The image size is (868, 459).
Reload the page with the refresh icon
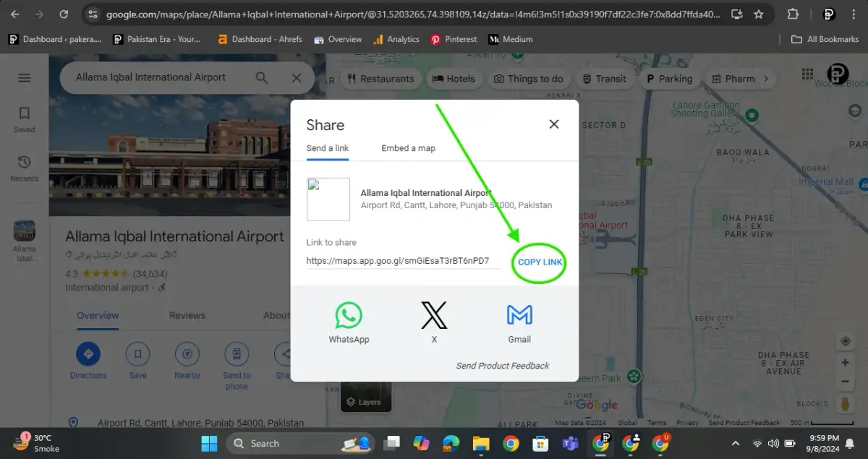tap(64, 14)
